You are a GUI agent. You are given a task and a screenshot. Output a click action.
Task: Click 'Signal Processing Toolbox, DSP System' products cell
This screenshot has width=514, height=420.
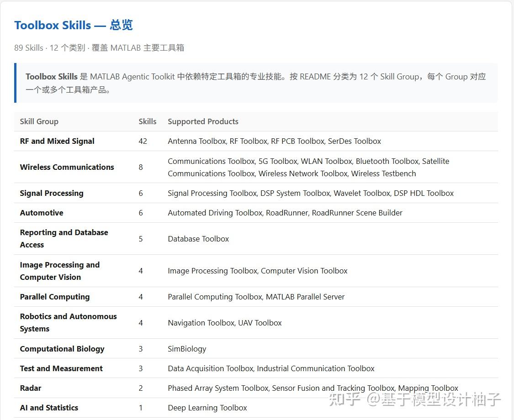310,193
